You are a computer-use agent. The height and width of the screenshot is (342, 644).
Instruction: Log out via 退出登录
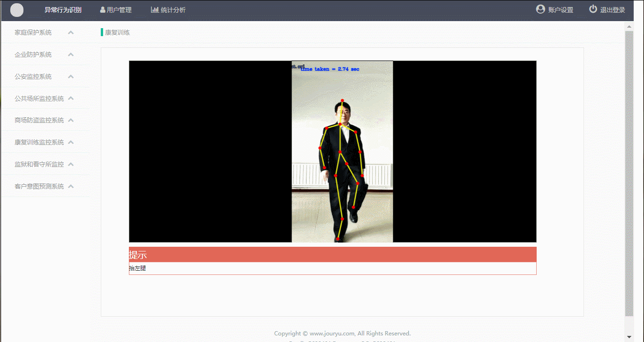click(x=613, y=10)
